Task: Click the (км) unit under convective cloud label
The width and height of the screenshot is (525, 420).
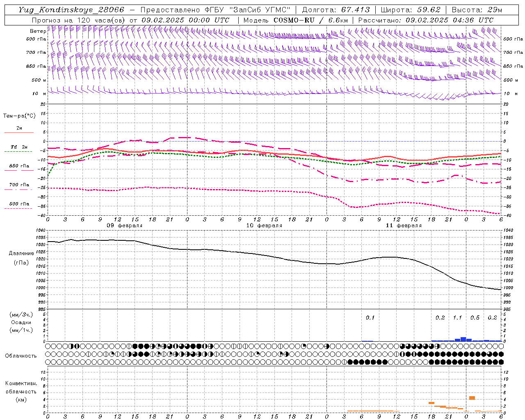Action: [x=21, y=399]
